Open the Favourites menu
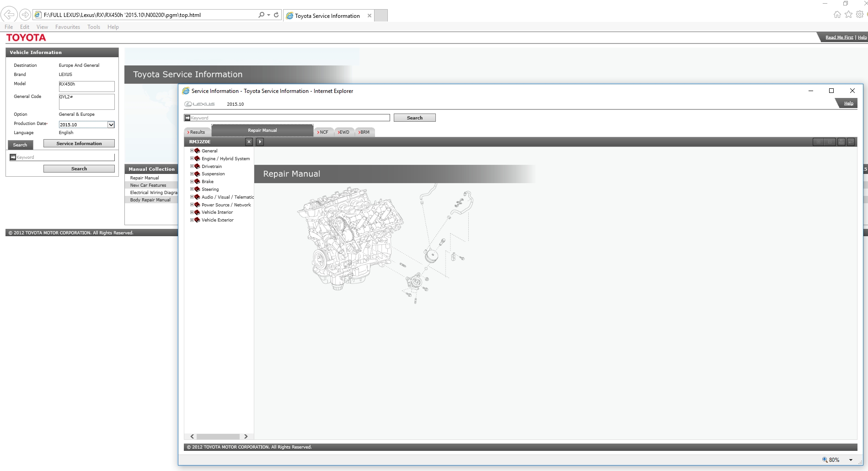 [x=68, y=27]
